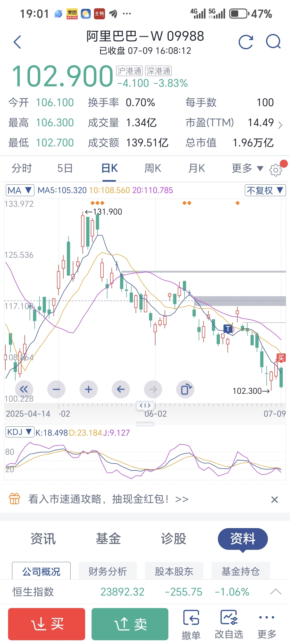This screenshot has height=644, width=290.
Task: Open the 资讯 news tab
Action: pyautogui.click(x=43, y=538)
